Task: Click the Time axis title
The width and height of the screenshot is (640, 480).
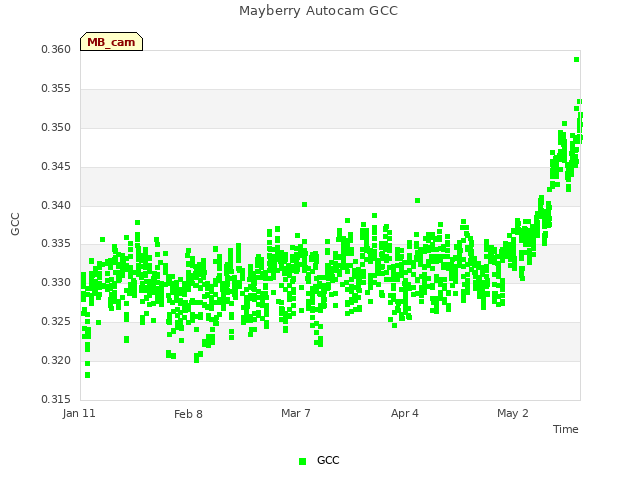Action: tap(566, 429)
